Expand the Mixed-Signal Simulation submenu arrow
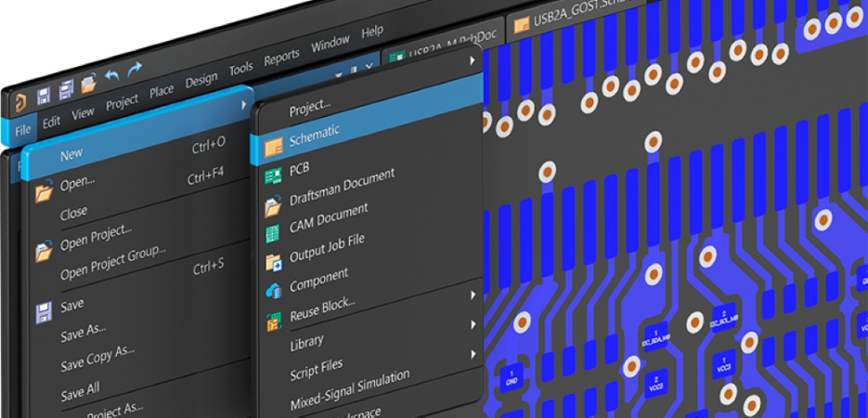Viewport: 868px width, 418px height. point(473,383)
